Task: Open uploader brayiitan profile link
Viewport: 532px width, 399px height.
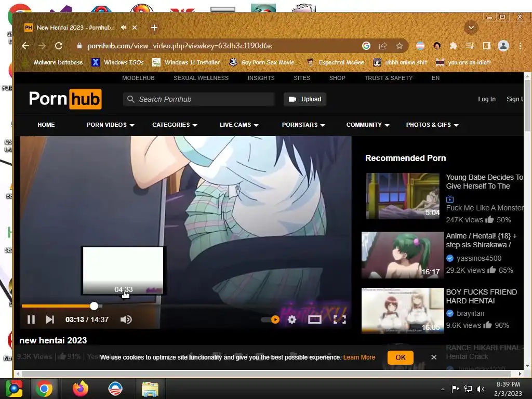Action: point(470,313)
